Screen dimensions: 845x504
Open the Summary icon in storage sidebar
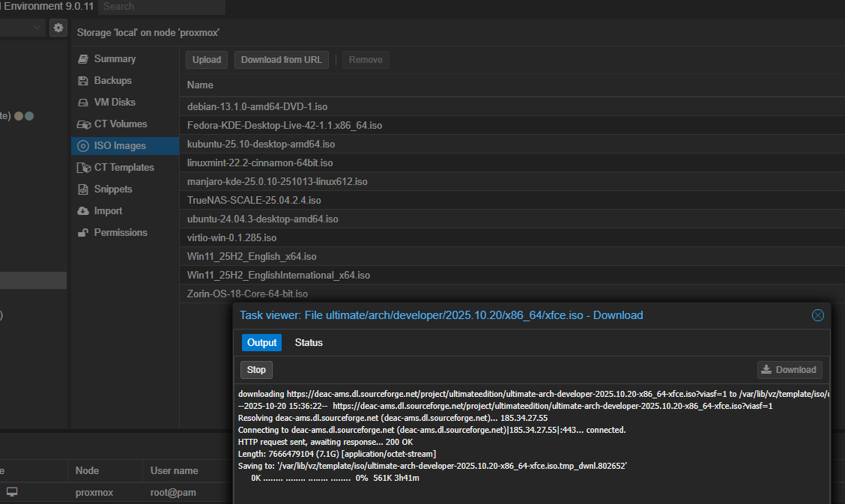(x=83, y=59)
